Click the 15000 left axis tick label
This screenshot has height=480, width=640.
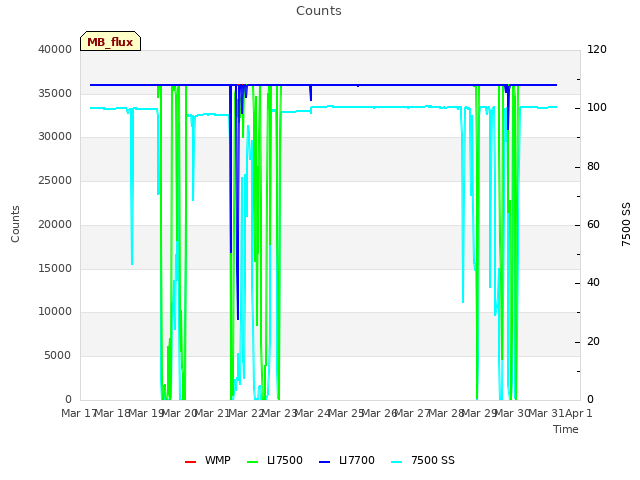tap(55, 268)
